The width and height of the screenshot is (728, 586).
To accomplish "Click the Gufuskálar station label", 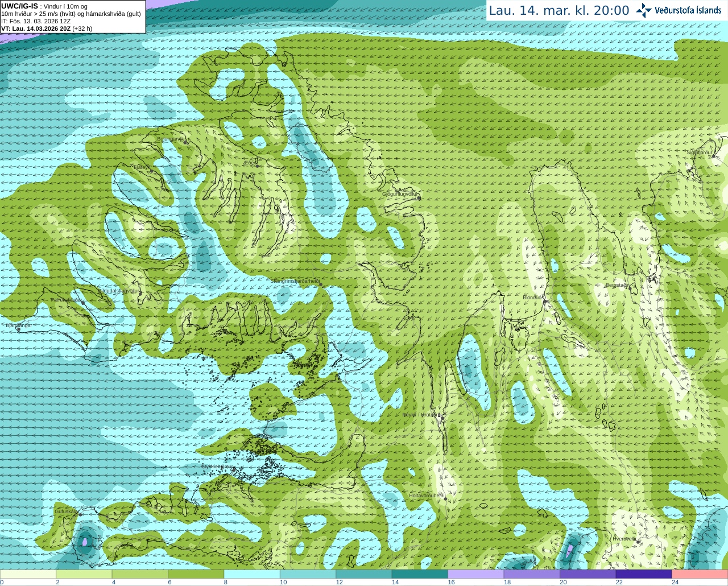I will click(x=66, y=511).
